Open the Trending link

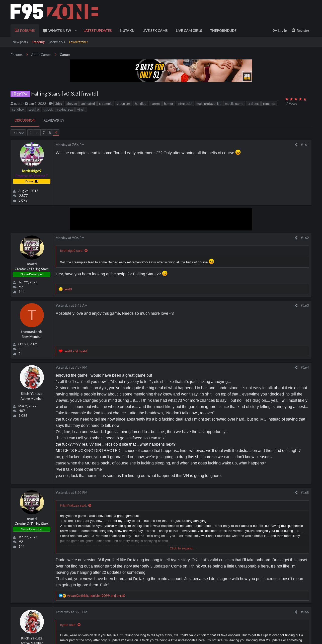tap(38, 42)
